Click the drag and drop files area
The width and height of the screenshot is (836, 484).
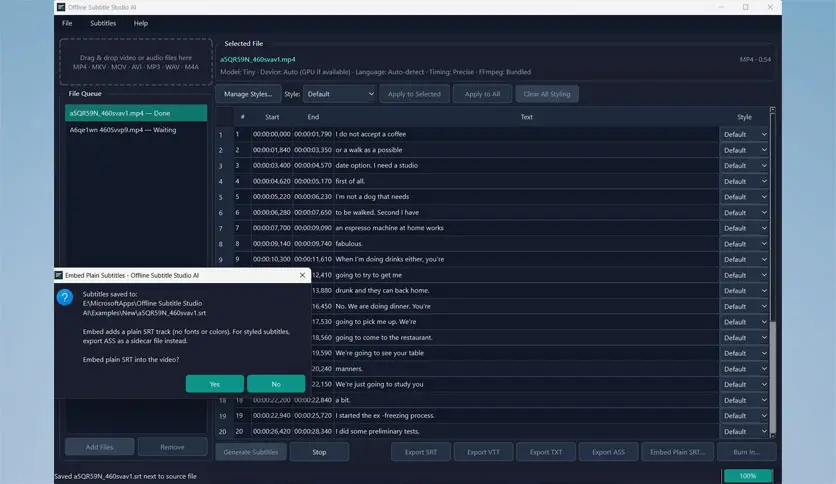[x=136, y=62]
